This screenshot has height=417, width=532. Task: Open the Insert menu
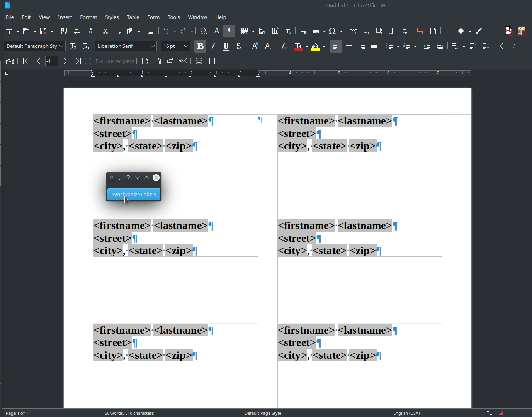pos(65,17)
